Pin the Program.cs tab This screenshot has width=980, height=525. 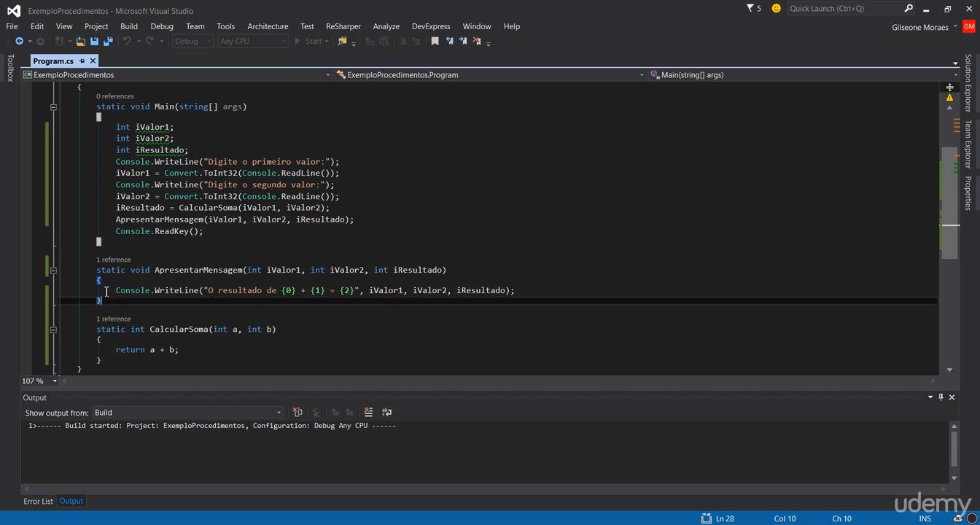coord(82,61)
